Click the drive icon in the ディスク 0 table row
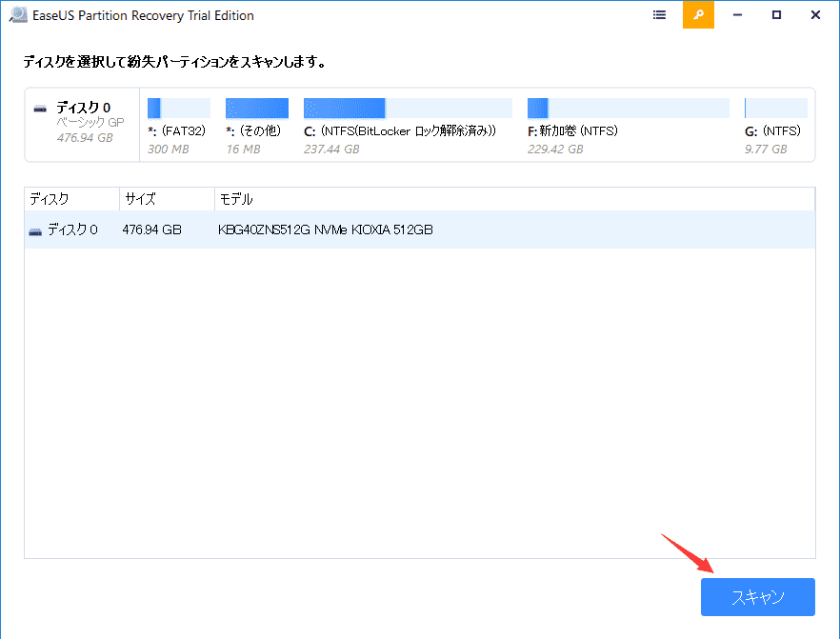The width and height of the screenshot is (840, 639). coord(35,230)
